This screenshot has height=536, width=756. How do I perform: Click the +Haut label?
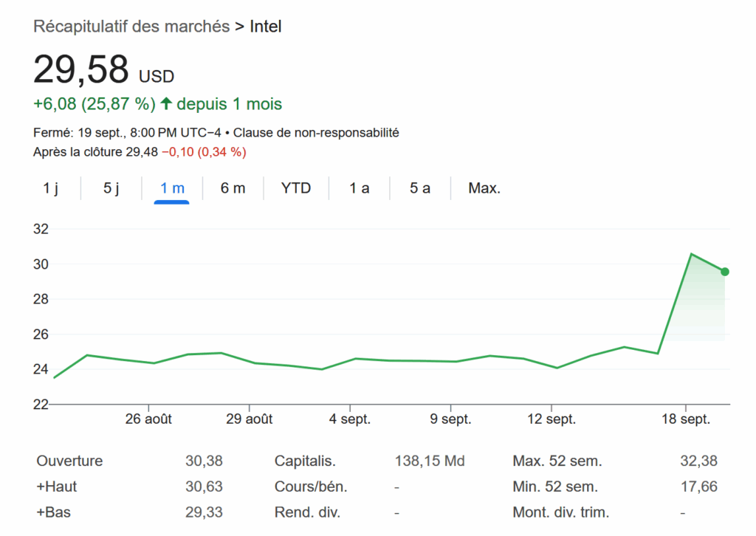56,487
